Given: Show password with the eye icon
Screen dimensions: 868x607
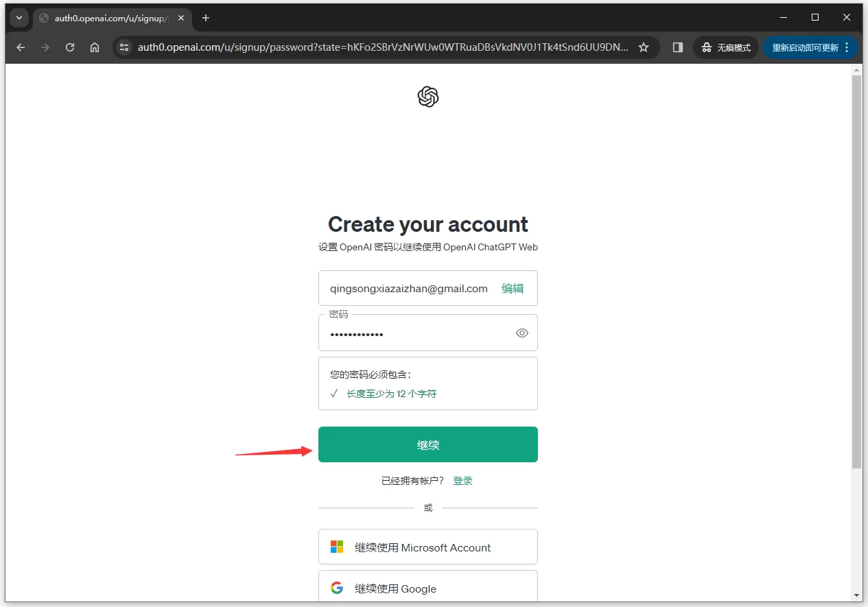Looking at the screenshot, I should tap(522, 333).
